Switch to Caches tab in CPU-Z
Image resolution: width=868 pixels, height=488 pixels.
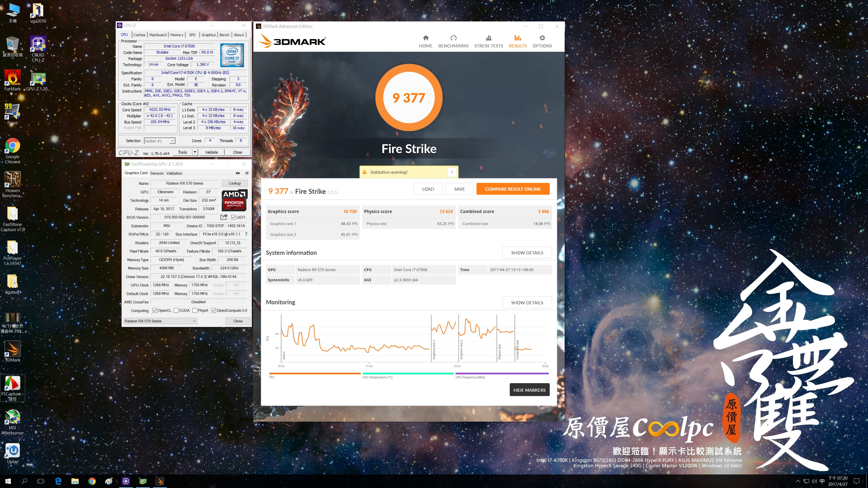click(139, 35)
